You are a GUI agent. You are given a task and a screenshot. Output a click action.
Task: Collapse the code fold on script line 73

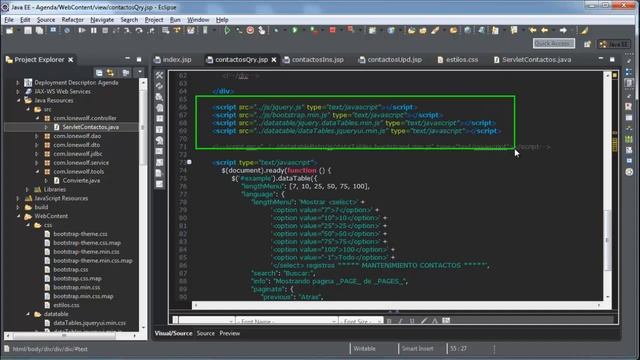(189, 162)
